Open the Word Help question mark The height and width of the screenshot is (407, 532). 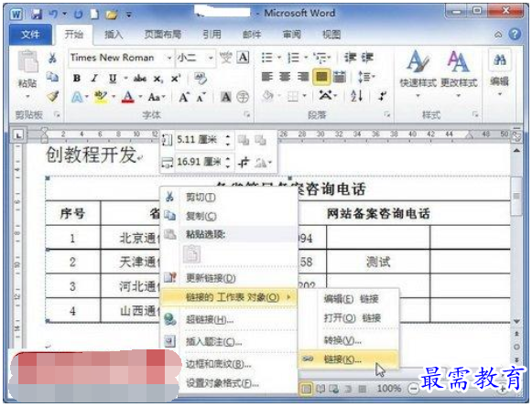[515, 34]
